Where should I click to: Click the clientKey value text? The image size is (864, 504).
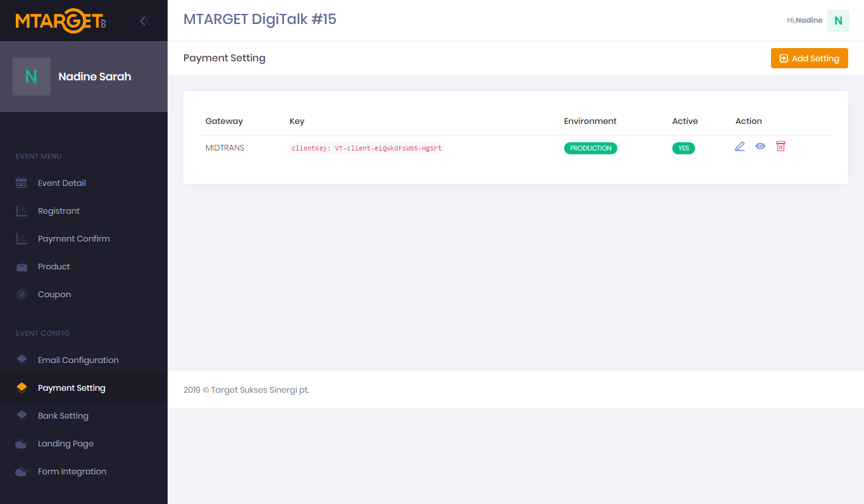[367, 148]
